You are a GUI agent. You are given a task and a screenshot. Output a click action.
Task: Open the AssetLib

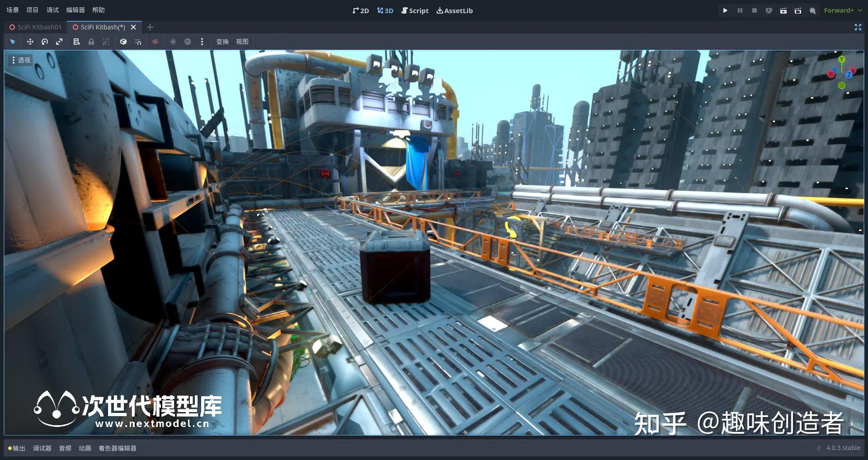pyautogui.click(x=454, y=10)
